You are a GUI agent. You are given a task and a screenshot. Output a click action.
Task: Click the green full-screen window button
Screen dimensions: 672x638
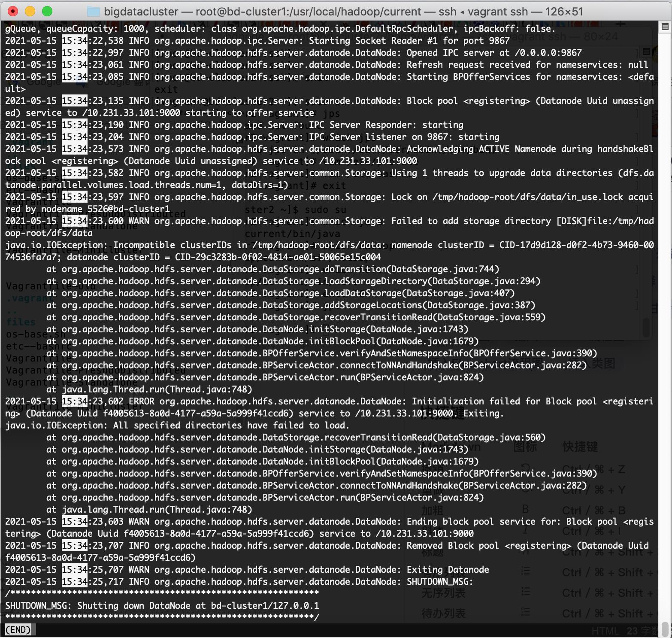pyautogui.click(x=47, y=11)
